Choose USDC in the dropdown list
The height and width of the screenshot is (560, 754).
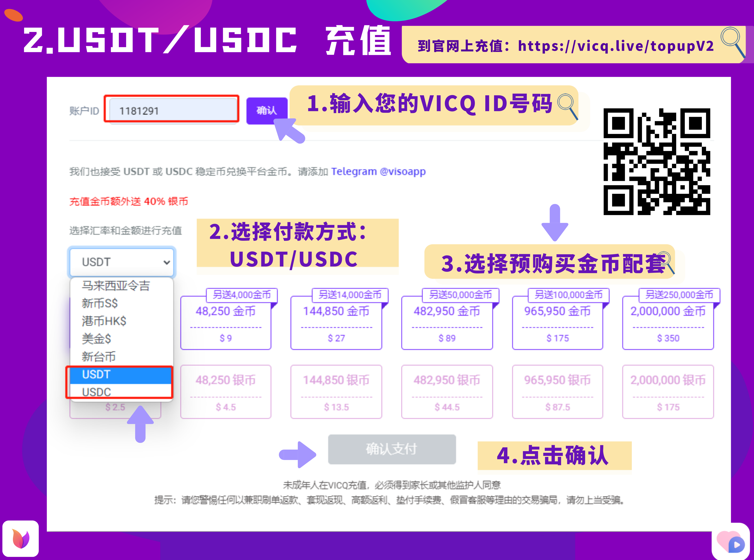121,392
